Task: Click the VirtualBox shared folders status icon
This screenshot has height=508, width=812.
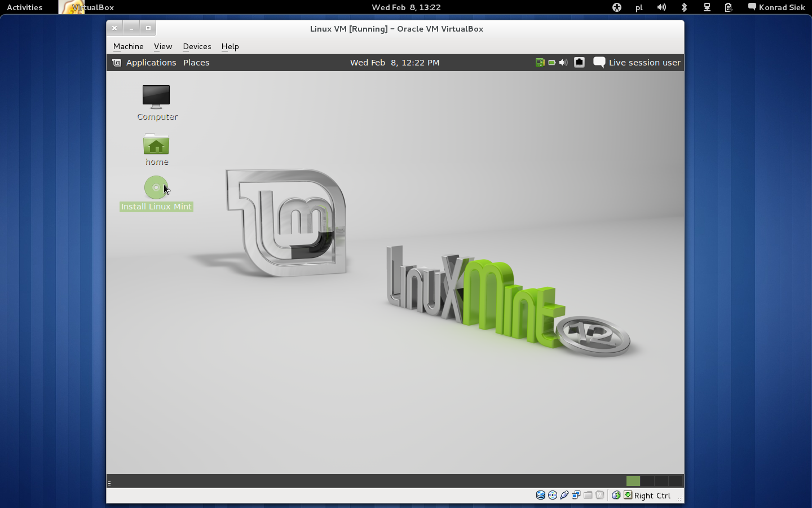Action: [588, 495]
